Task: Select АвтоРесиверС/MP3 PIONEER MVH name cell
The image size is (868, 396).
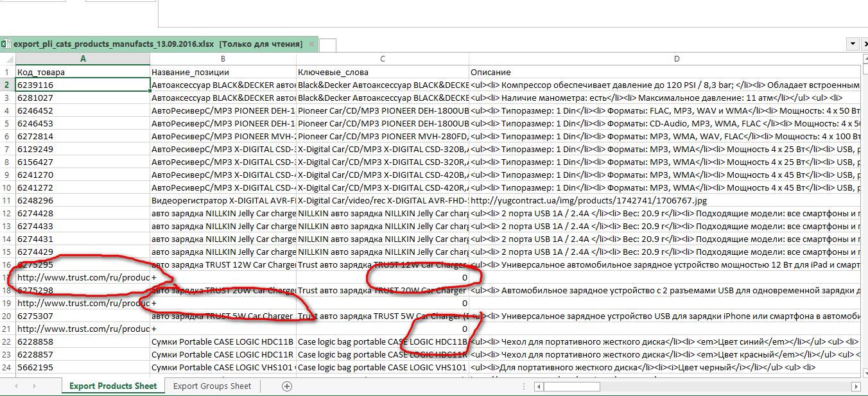Action: click(x=223, y=136)
